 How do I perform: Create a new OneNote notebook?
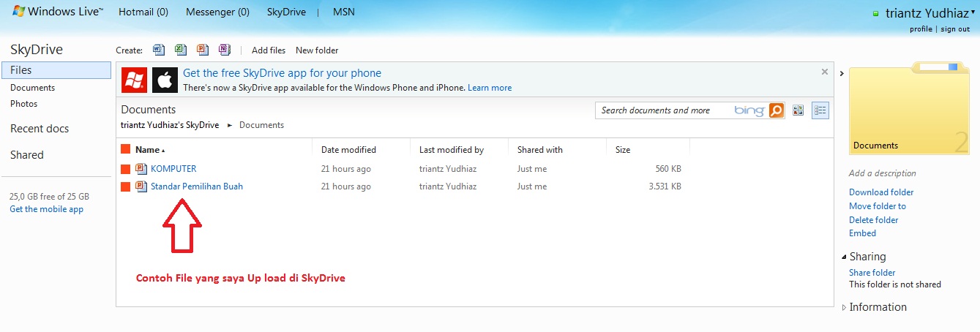point(225,50)
